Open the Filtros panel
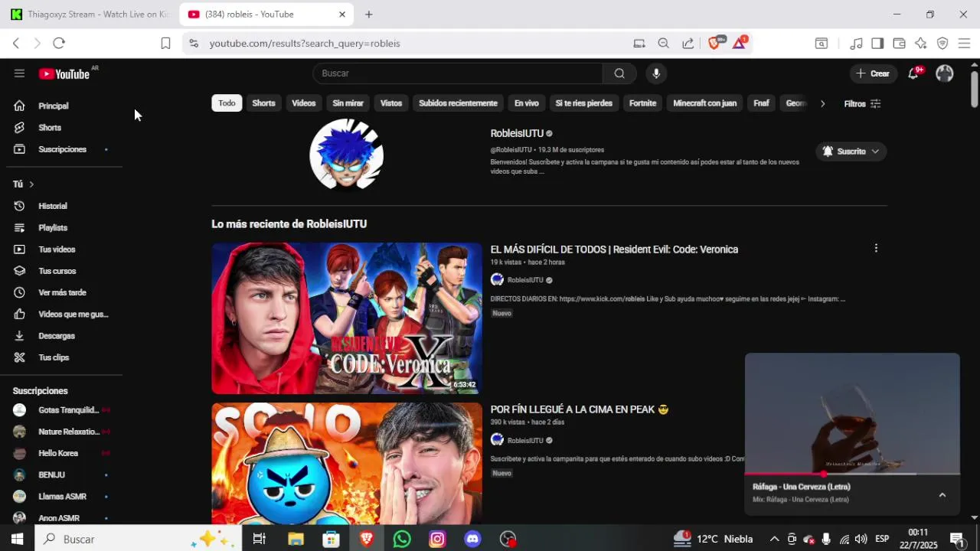This screenshot has width=980, height=551. click(x=862, y=103)
